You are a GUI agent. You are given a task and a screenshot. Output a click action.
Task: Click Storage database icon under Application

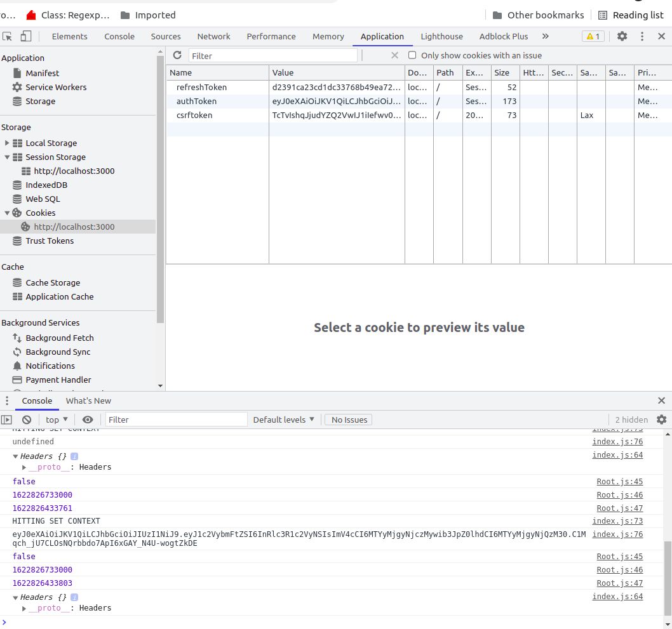(x=17, y=102)
